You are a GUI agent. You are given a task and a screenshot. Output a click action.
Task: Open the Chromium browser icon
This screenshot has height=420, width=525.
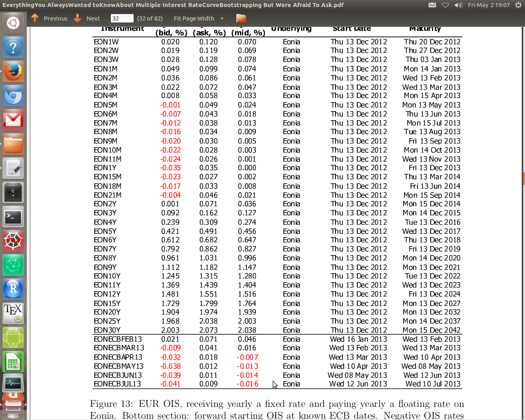(13, 96)
